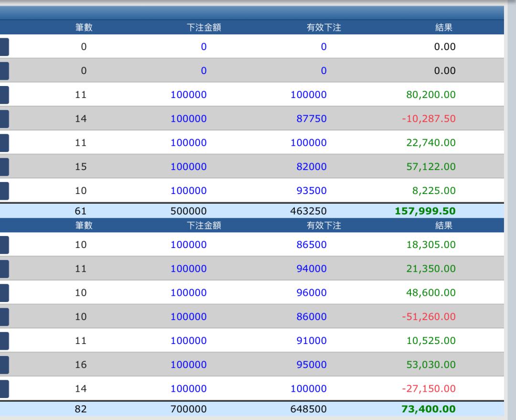Open 下注金額 100000 in the 18,305.00 row
The image size is (516, 420).
click(189, 245)
